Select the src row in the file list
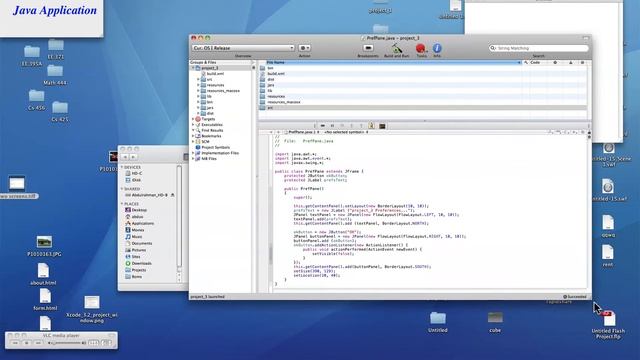The width and height of the screenshot is (640, 360). [422, 108]
